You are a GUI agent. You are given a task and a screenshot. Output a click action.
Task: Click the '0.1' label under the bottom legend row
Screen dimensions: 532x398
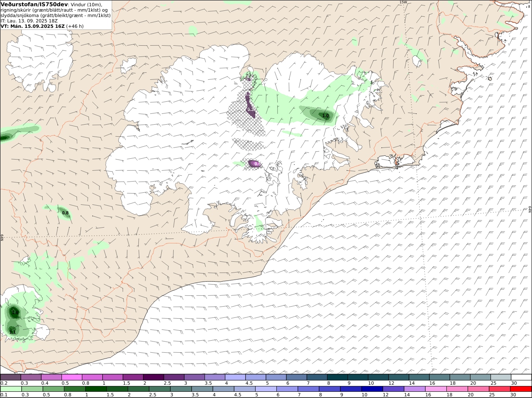tap(4, 395)
